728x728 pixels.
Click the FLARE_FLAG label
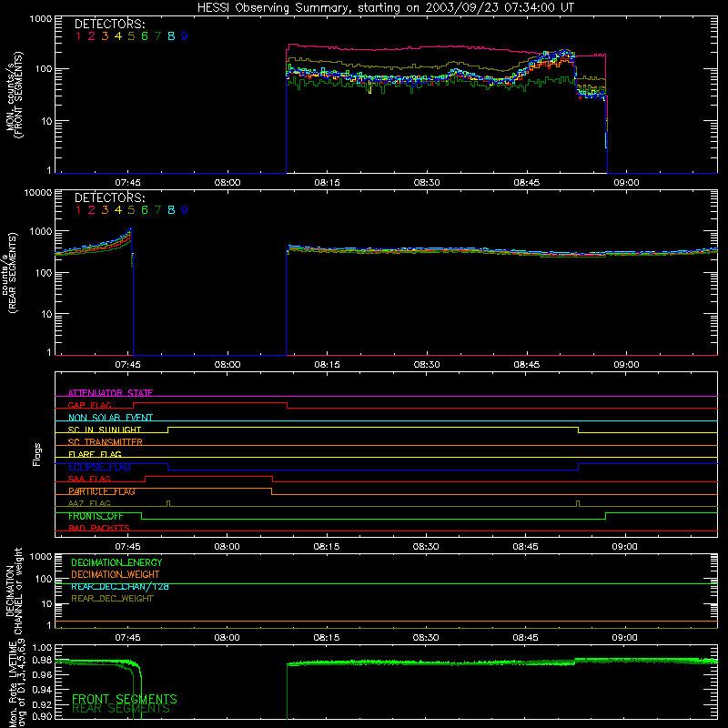[x=95, y=454]
